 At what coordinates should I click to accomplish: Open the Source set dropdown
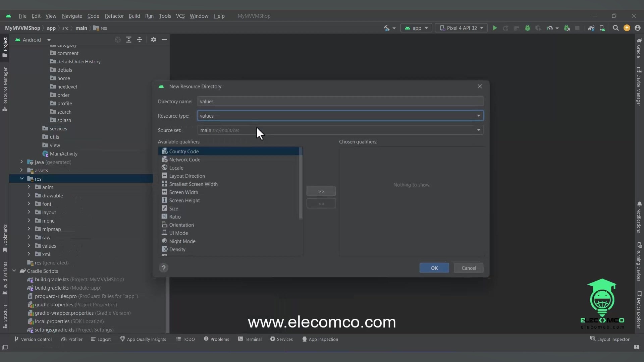click(478, 130)
